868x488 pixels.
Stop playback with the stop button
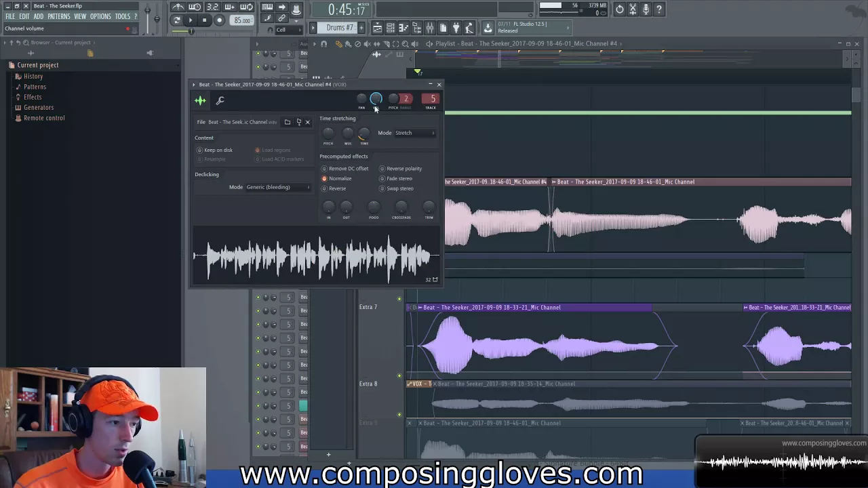(x=205, y=20)
